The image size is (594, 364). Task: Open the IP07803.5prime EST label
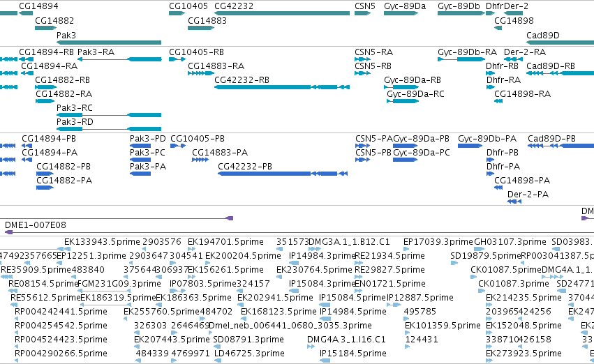pos(203,284)
